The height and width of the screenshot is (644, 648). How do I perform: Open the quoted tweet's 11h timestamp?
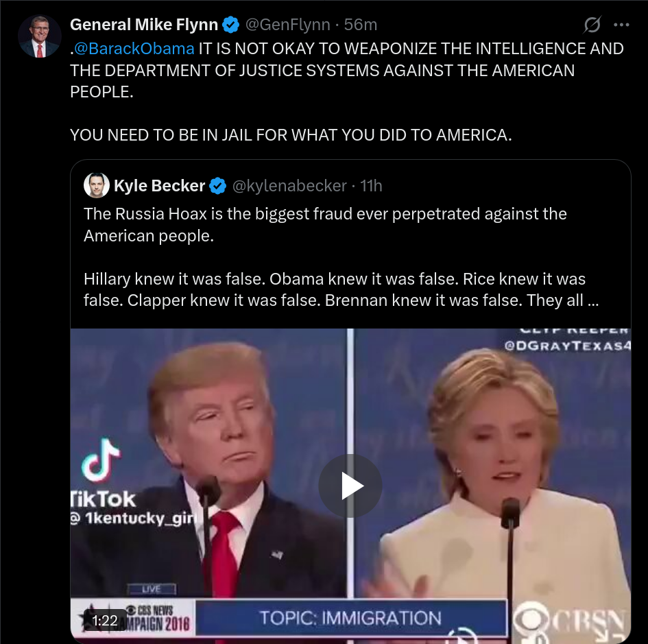tap(371, 186)
